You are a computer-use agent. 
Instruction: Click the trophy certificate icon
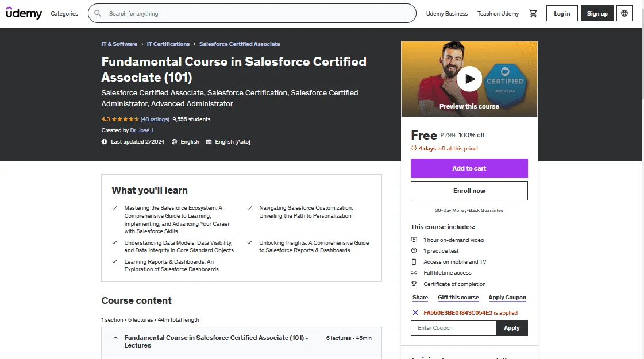tap(414, 284)
